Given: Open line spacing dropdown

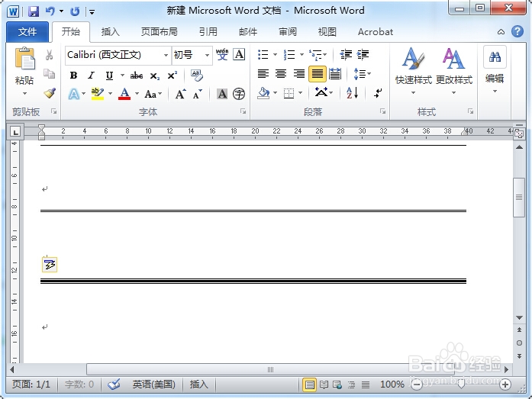Looking at the screenshot, I should coord(363,73).
